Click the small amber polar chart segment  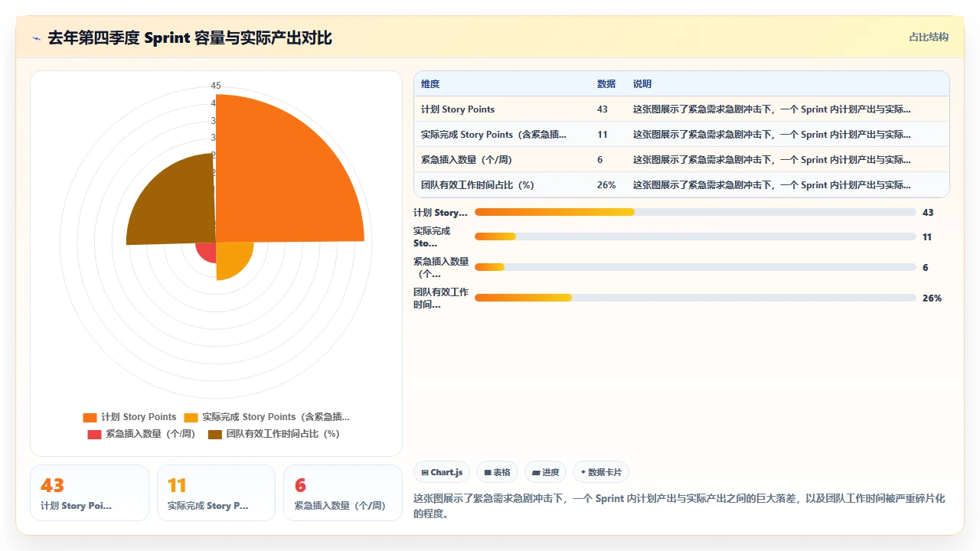point(230,257)
